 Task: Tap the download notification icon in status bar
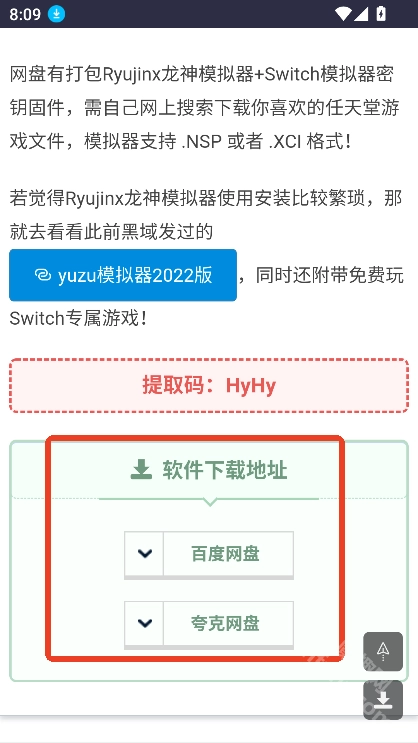tap(56, 14)
